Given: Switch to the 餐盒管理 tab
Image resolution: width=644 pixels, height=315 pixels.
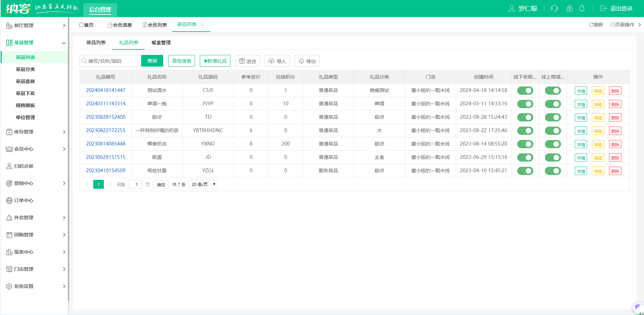Looking at the screenshot, I should [161, 43].
